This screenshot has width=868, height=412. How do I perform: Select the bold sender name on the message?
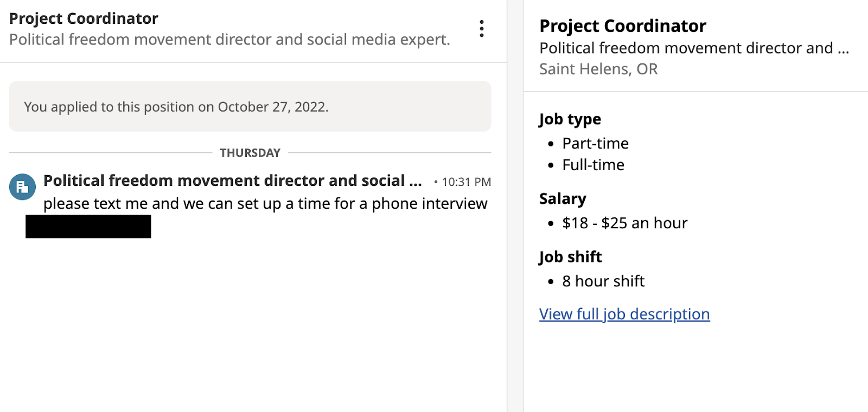pos(232,181)
